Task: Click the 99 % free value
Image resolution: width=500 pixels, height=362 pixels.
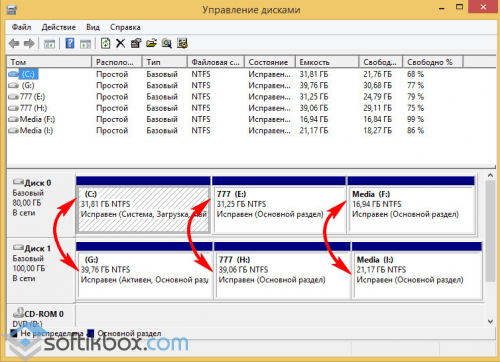Action: pos(415,119)
